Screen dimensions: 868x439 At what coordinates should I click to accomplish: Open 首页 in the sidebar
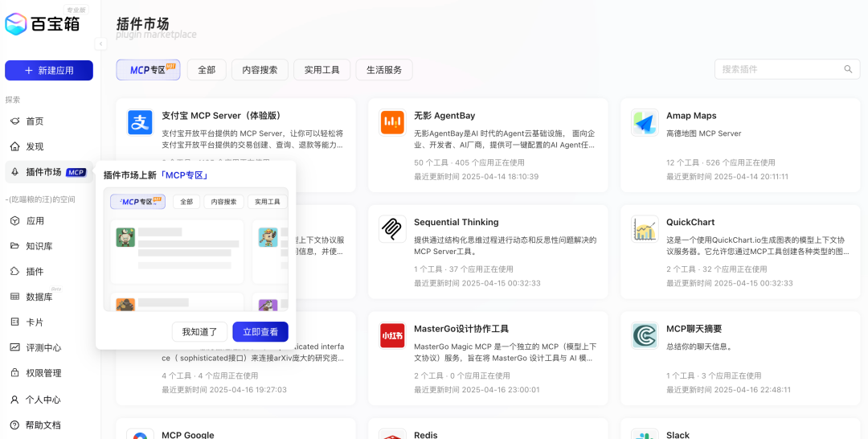(x=49, y=121)
